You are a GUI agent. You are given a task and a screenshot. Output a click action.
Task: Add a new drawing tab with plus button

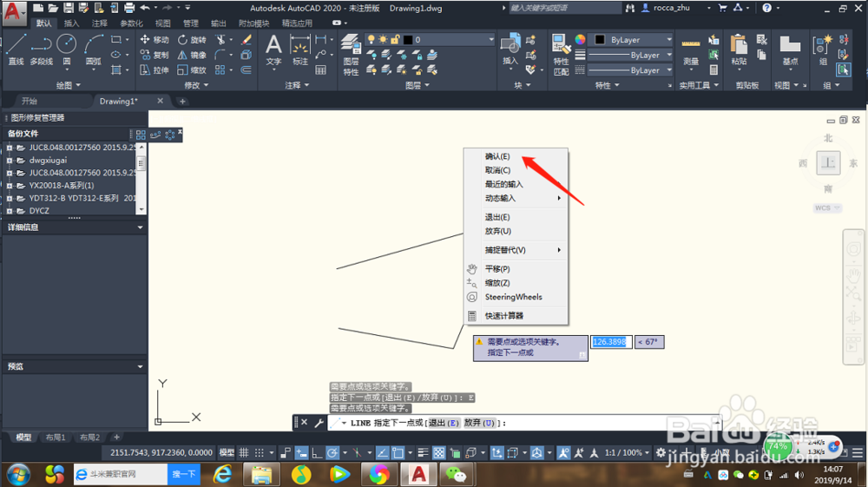tap(182, 102)
